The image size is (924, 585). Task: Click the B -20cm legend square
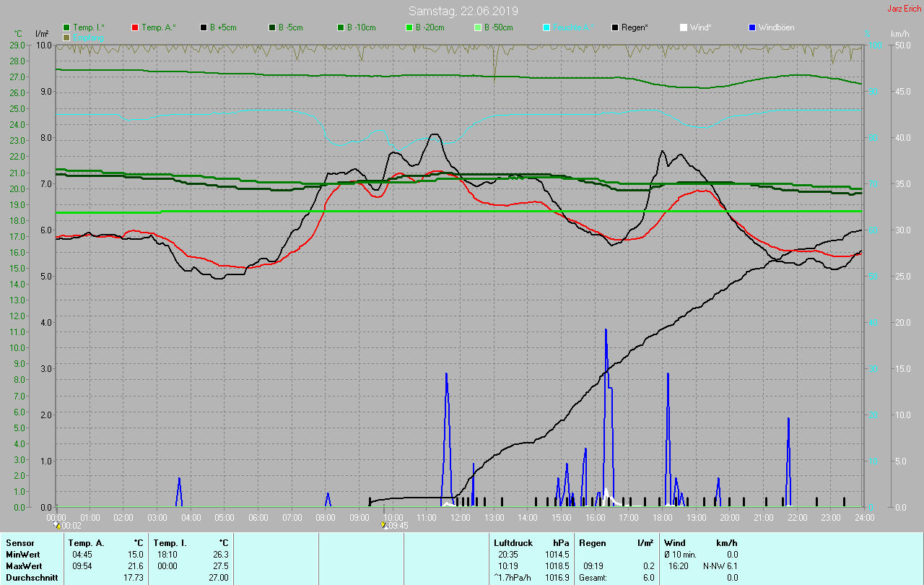(x=409, y=27)
